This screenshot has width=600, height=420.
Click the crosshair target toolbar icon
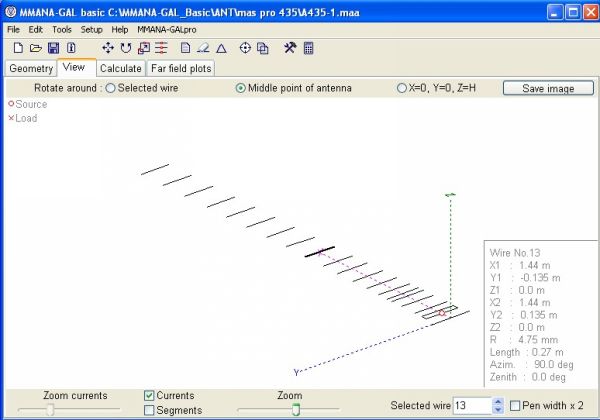tap(245, 48)
